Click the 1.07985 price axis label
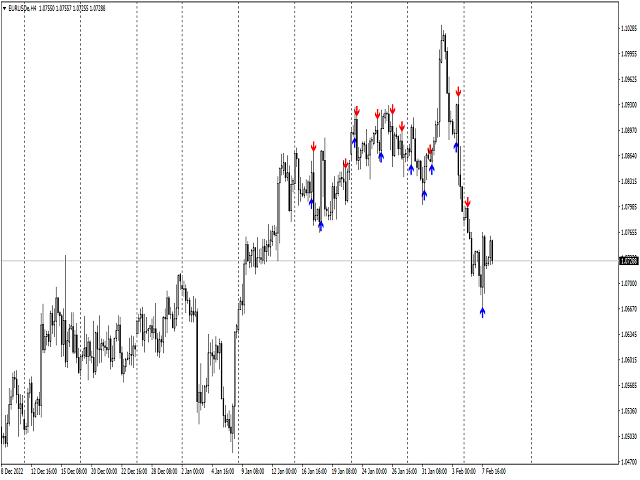The height and width of the screenshot is (480, 640). tap(629, 207)
